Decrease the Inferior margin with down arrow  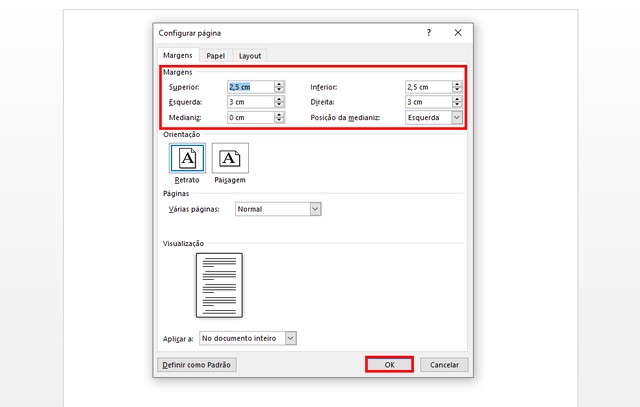pos(457,90)
